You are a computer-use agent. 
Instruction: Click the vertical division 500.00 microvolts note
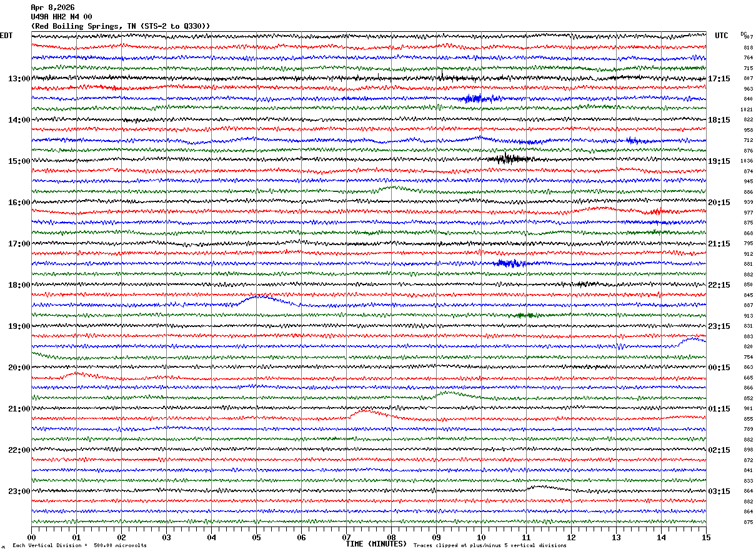click(x=79, y=545)
